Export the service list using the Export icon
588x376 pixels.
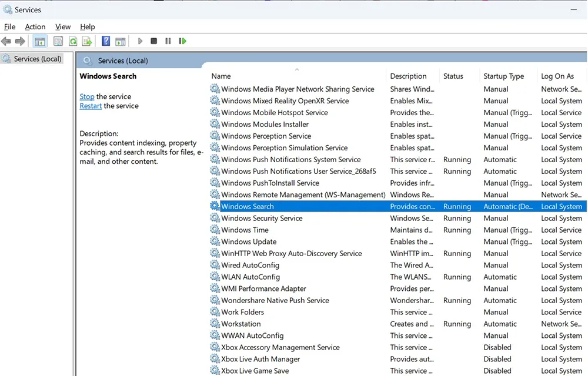point(86,41)
